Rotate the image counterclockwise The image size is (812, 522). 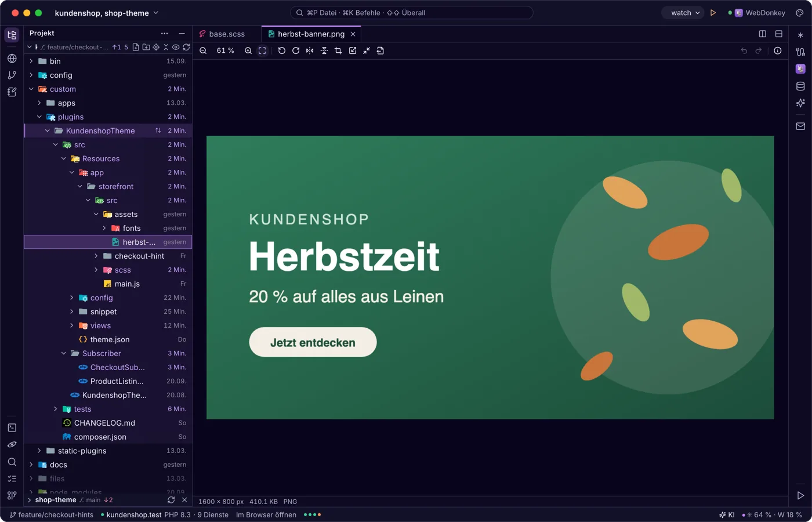282,51
